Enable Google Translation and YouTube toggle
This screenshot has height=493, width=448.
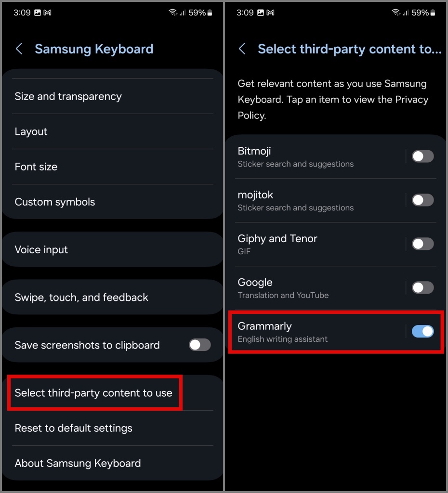(x=422, y=287)
